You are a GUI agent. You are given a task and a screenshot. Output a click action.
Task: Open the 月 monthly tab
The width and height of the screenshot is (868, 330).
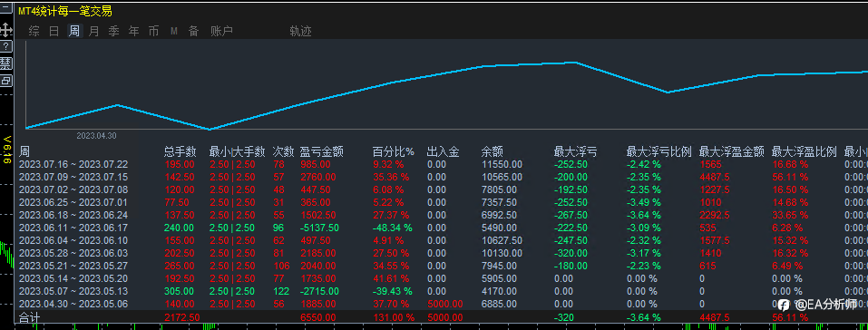94,31
